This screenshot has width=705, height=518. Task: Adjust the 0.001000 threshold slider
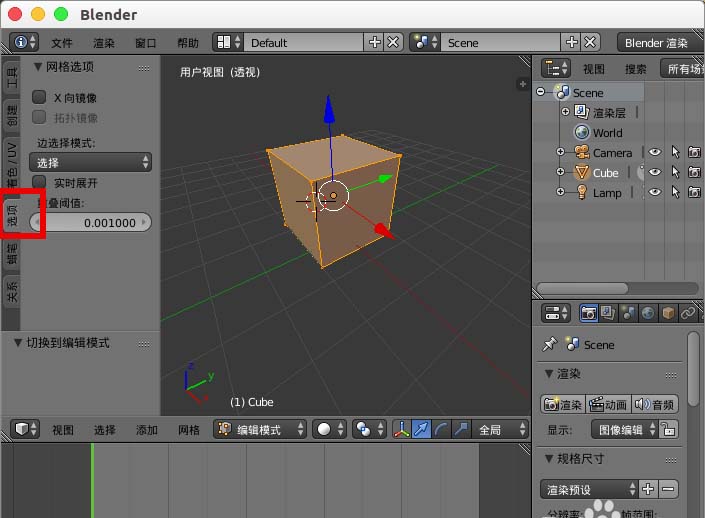90,222
